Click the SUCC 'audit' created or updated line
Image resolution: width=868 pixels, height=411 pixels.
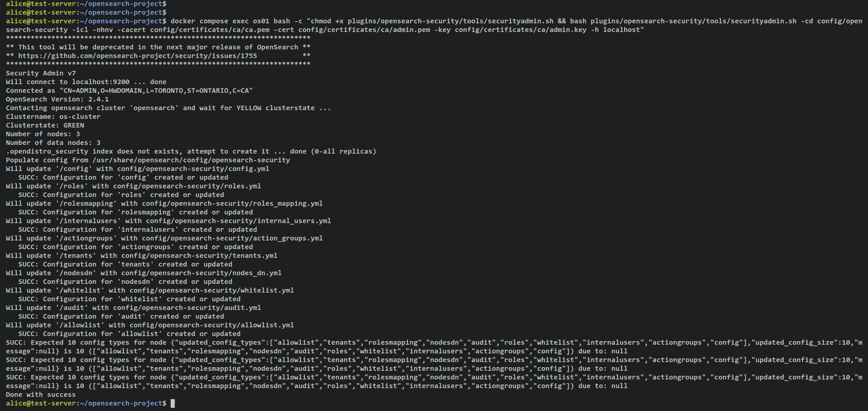121,316
